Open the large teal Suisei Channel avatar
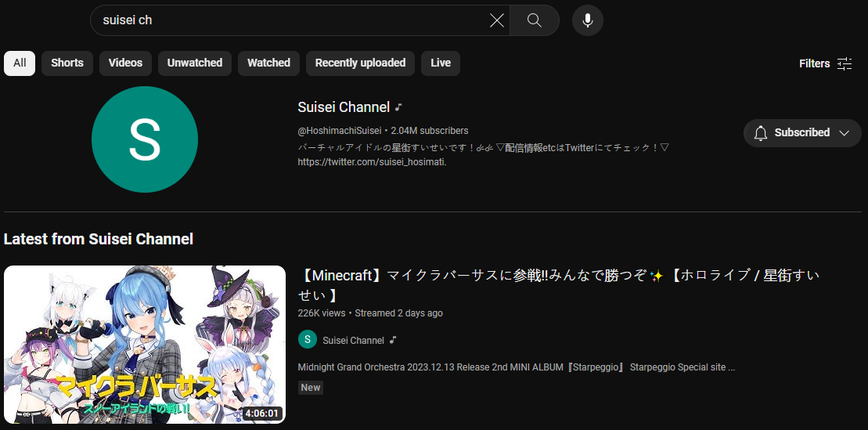The height and width of the screenshot is (430, 868). pos(145,139)
